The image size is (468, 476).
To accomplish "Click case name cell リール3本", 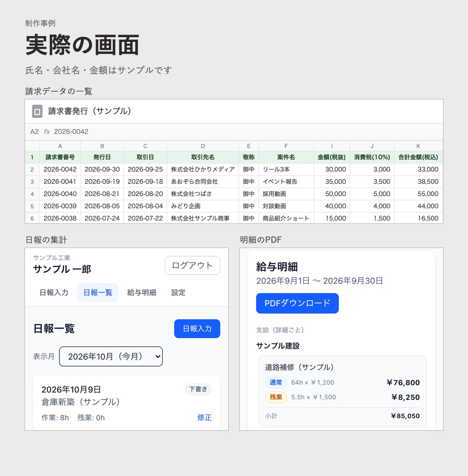I will pos(286,169).
